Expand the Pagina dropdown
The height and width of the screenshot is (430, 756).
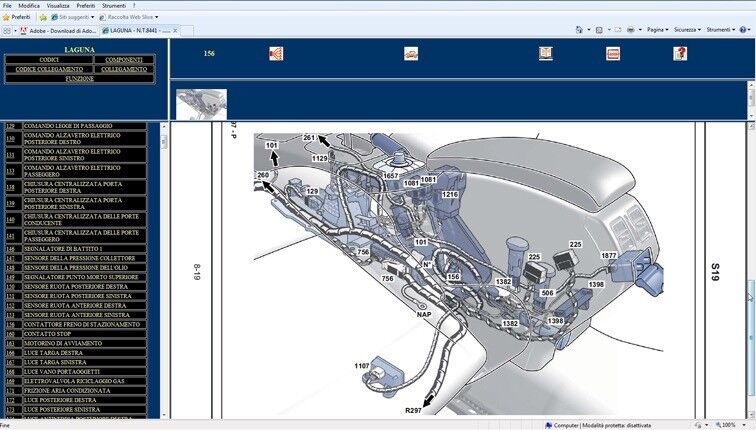(657, 30)
